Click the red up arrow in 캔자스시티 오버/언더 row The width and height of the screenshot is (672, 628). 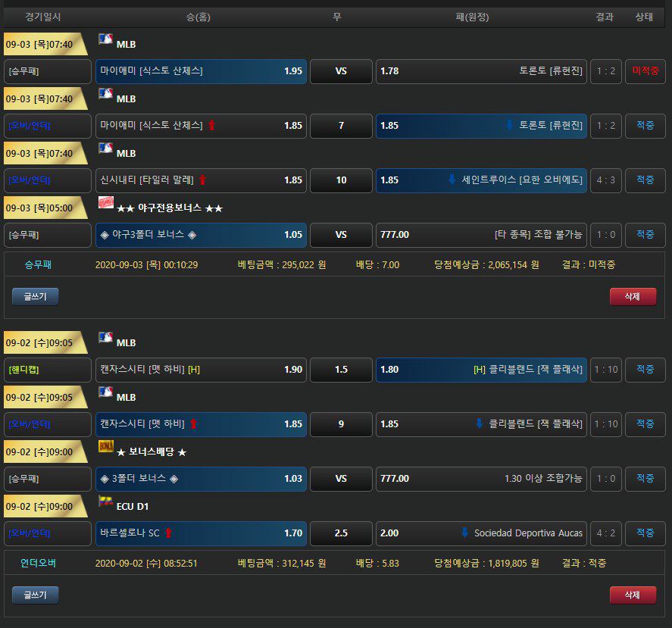pos(193,424)
